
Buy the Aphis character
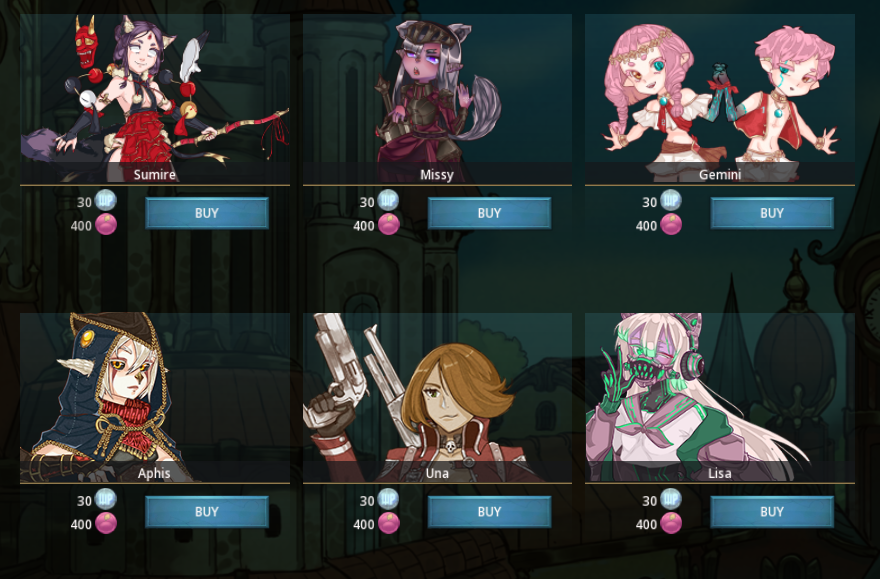[x=207, y=512]
